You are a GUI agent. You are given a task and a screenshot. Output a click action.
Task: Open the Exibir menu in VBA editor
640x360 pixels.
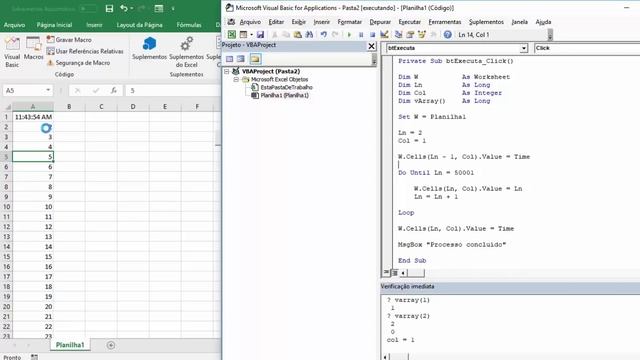click(x=298, y=22)
